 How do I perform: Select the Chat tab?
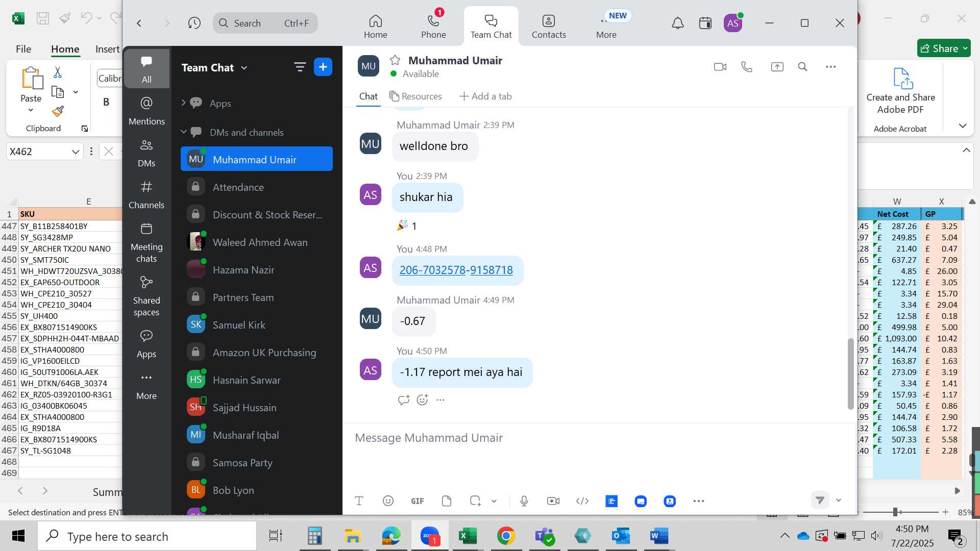coord(368,96)
